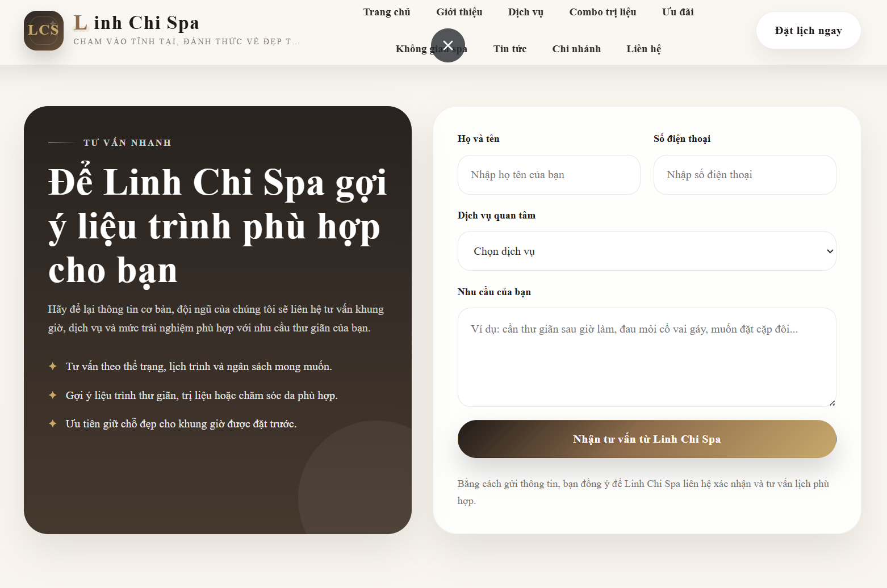Navigate to 'Dịch vụ'
The height and width of the screenshot is (588, 887).
[x=525, y=12]
